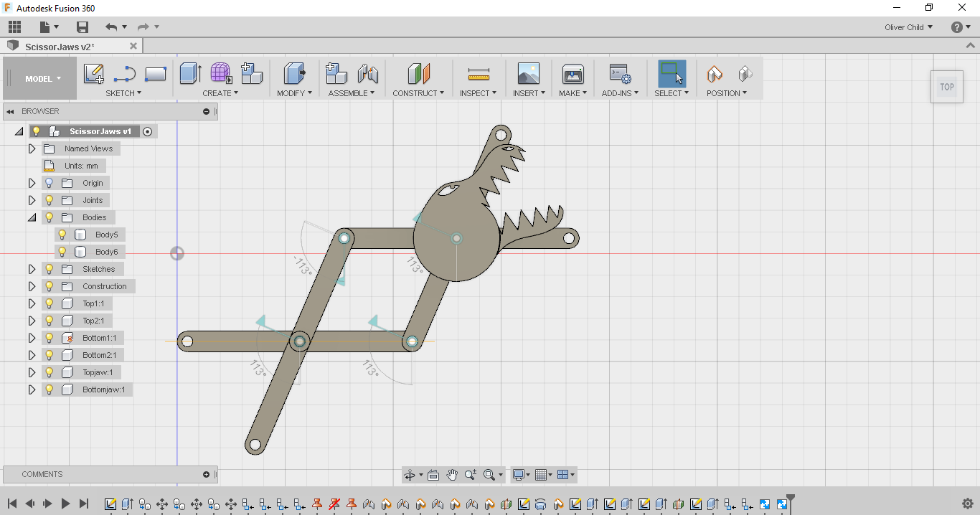Click the Create Sketch icon

(93, 74)
